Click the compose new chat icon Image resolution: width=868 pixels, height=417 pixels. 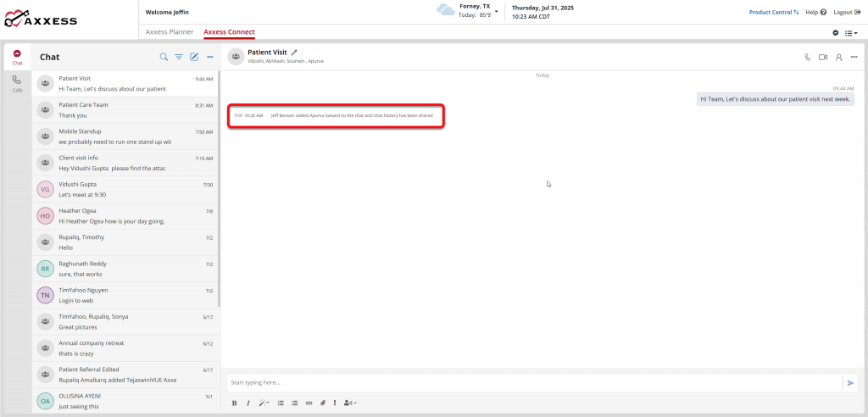194,57
